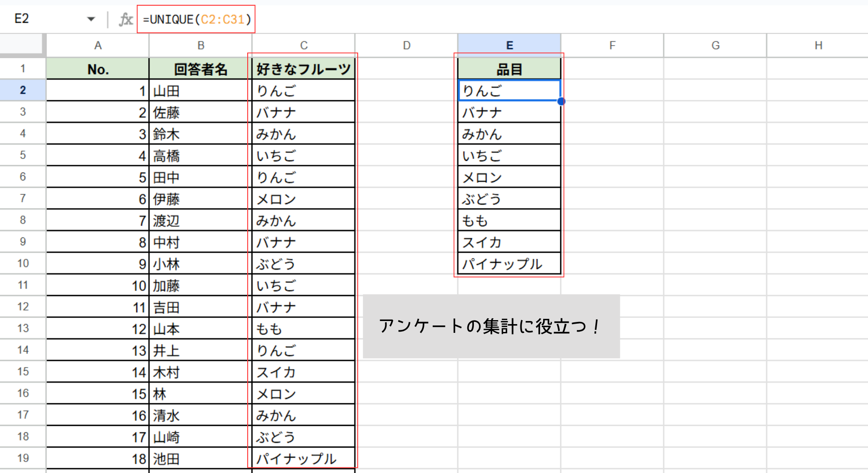Viewport: 868px width, 473px height.
Task: Select 山本's fruit cell もも in column C
Action: [x=303, y=328]
